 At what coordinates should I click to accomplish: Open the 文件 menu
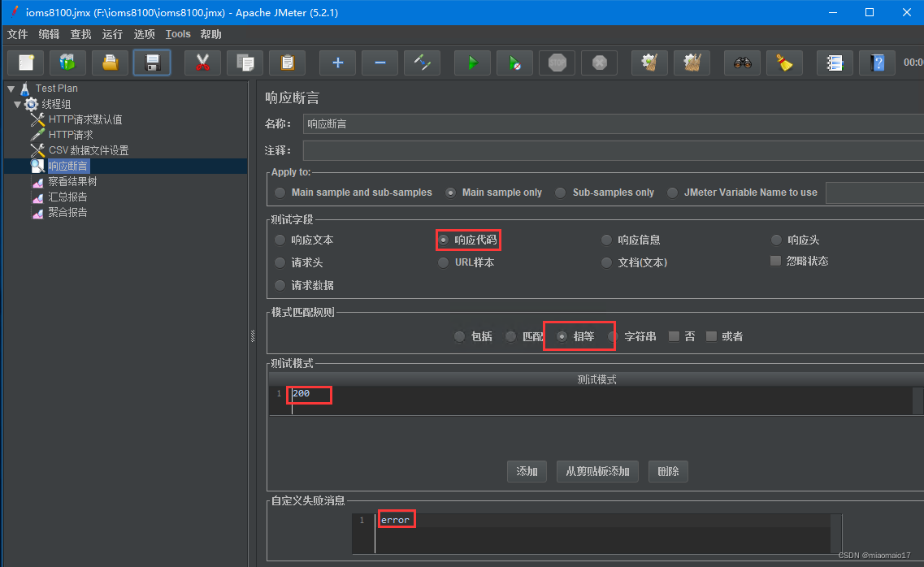click(17, 34)
